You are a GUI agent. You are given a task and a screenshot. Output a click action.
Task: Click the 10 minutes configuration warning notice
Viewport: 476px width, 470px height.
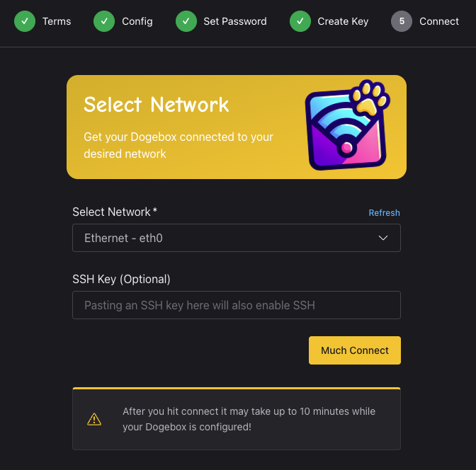tap(237, 419)
